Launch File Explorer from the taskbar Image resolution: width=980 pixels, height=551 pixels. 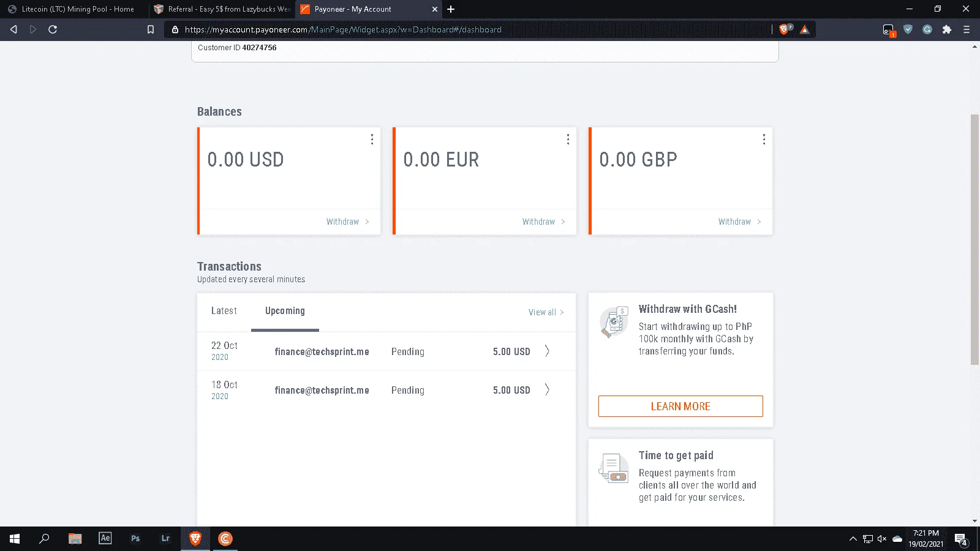(75, 539)
